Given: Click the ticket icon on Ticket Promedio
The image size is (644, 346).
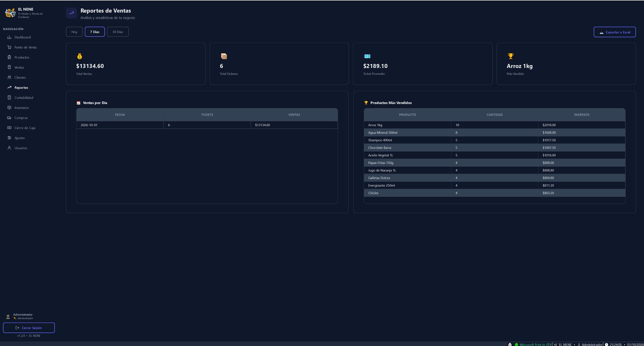Looking at the screenshot, I should coord(367,56).
